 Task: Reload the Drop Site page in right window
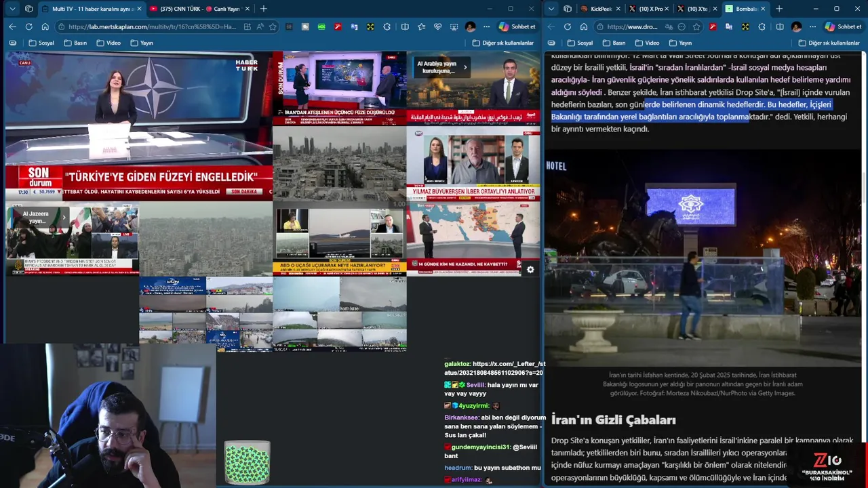568,26
